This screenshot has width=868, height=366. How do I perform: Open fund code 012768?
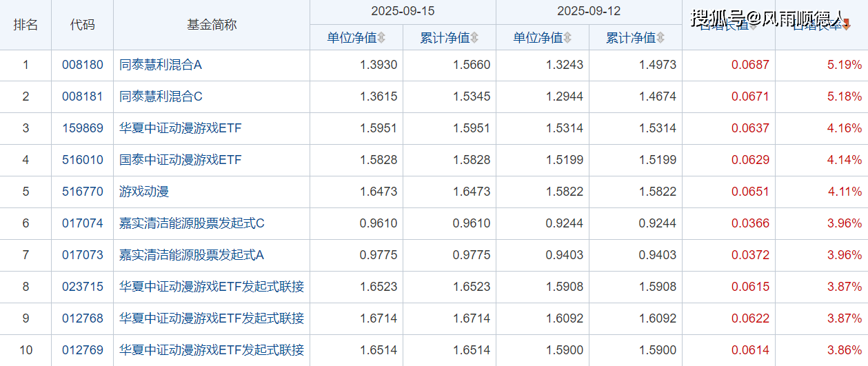click(83, 319)
